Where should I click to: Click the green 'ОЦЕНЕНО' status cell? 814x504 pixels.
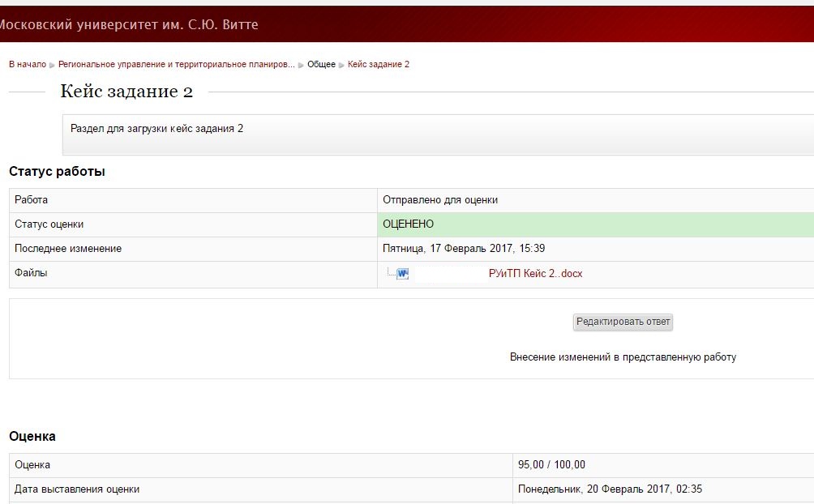coord(408,224)
